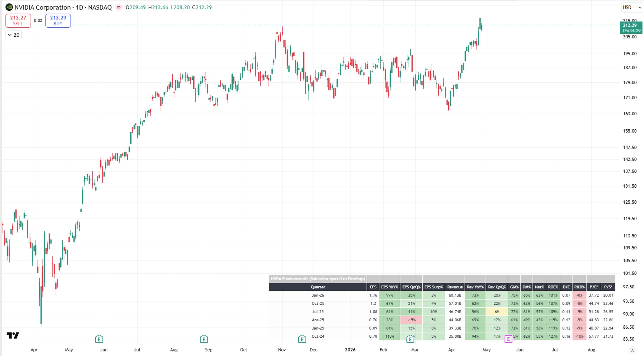Click the 187.00 price axis label
Screen dimensions: 644x356
(x=630, y=68)
